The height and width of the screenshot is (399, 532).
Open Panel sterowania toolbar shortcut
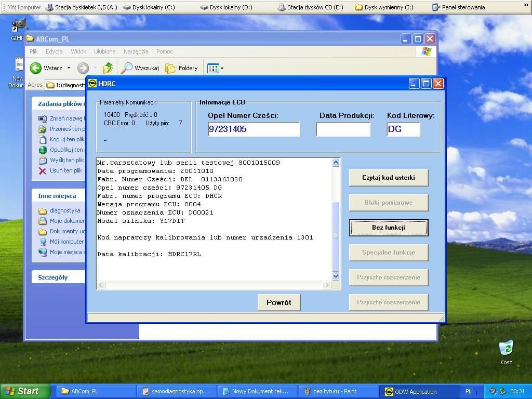[x=458, y=7]
